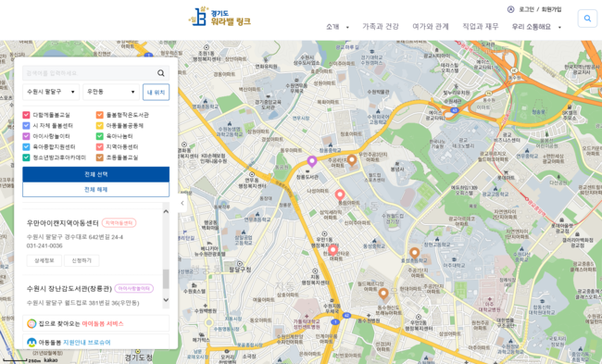
Task: Toggle the 지역아동센터 checkbox
Action: tap(99, 146)
